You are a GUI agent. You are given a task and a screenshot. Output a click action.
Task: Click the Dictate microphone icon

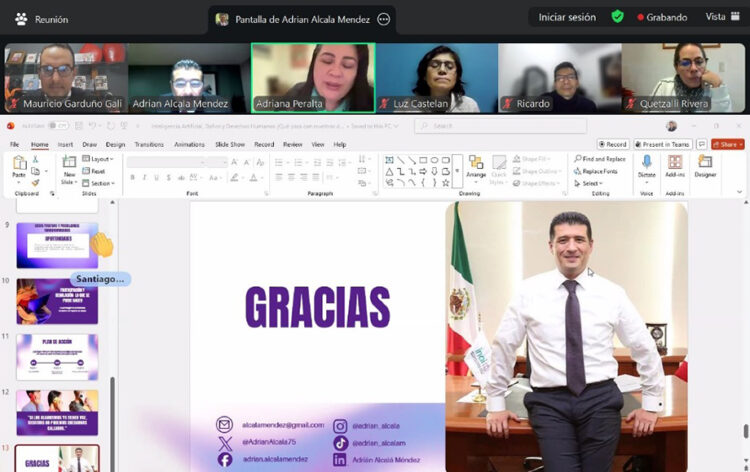[647, 162]
